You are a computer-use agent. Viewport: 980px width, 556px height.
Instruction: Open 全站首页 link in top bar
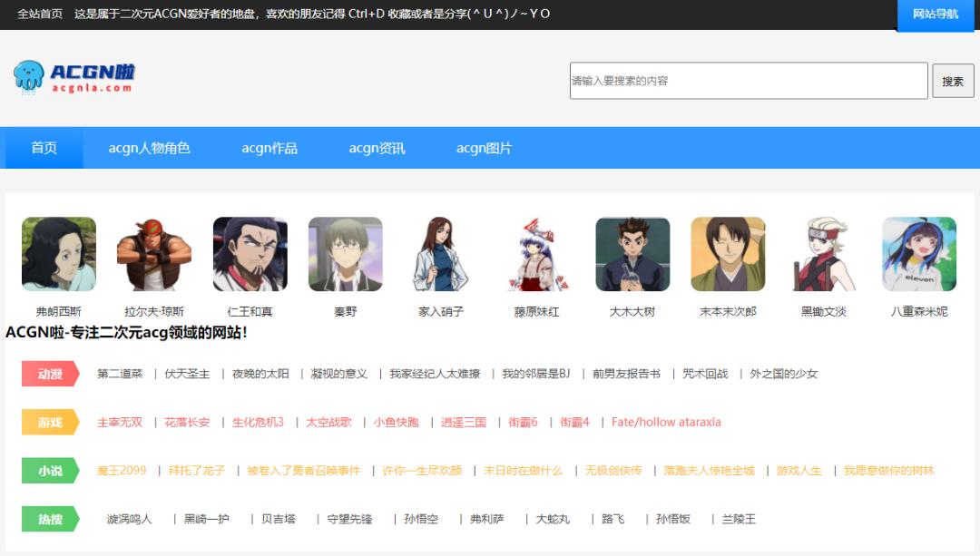pos(40,14)
